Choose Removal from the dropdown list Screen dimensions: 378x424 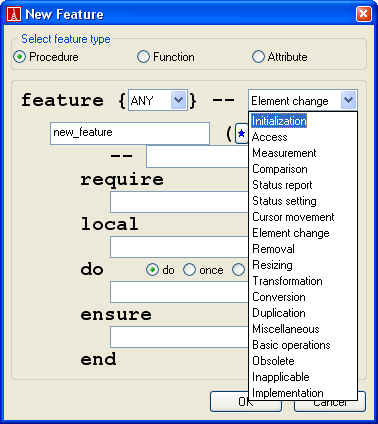(x=303, y=249)
